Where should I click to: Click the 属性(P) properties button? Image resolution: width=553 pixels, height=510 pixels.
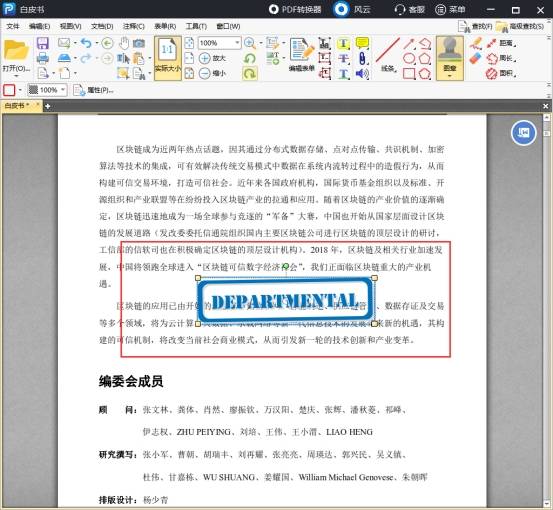93,90
